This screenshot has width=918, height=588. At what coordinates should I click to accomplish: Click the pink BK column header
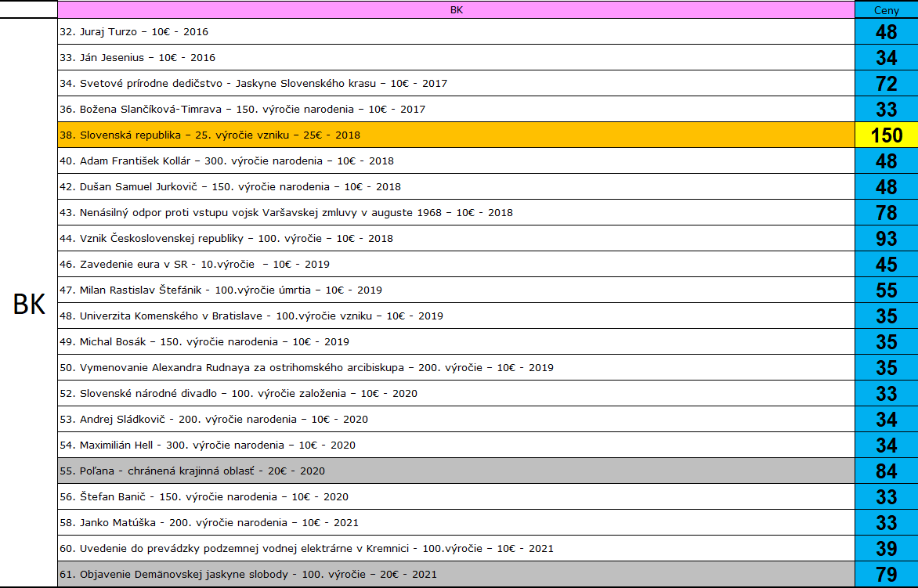[x=456, y=10]
